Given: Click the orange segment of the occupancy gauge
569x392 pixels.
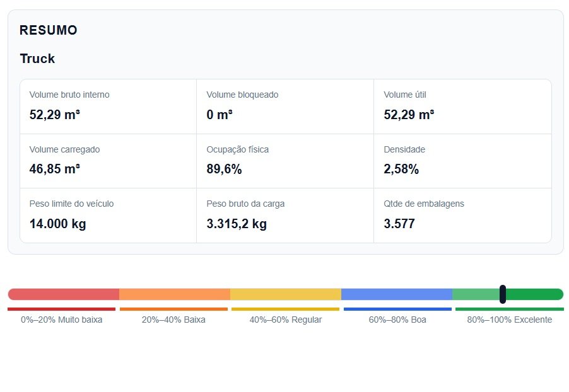Looking at the screenshot, I should pos(175,294).
